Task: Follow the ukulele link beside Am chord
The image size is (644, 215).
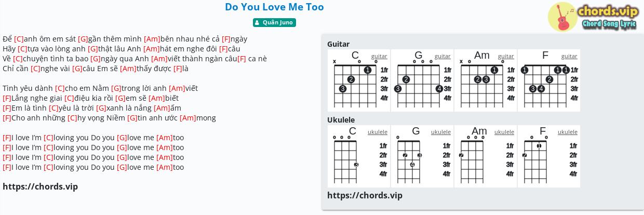Action: click(504, 132)
